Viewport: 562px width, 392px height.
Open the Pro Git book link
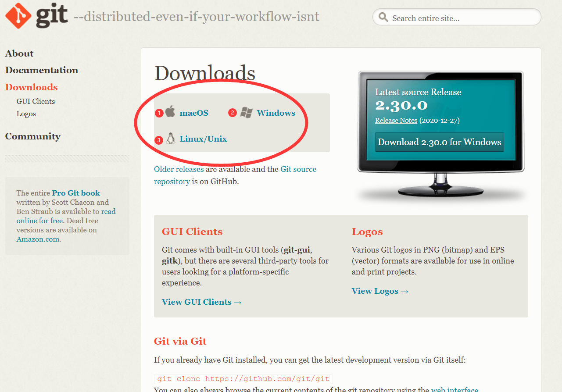[x=76, y=193]
